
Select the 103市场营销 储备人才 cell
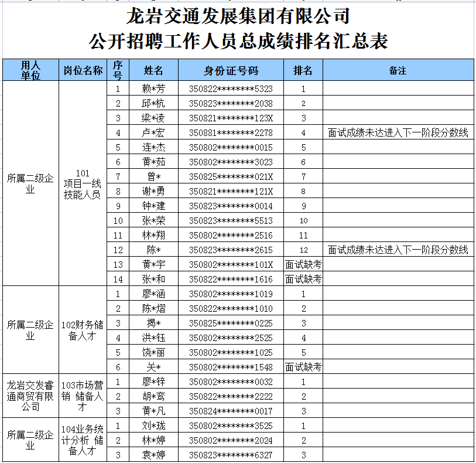click(x=83, y=396)
